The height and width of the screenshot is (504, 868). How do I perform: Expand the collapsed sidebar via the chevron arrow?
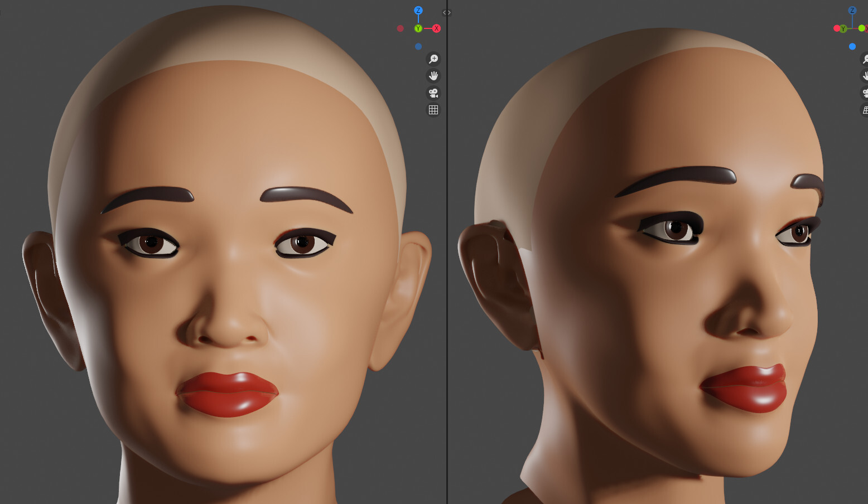pyautogui.click(x=446, y=12)
